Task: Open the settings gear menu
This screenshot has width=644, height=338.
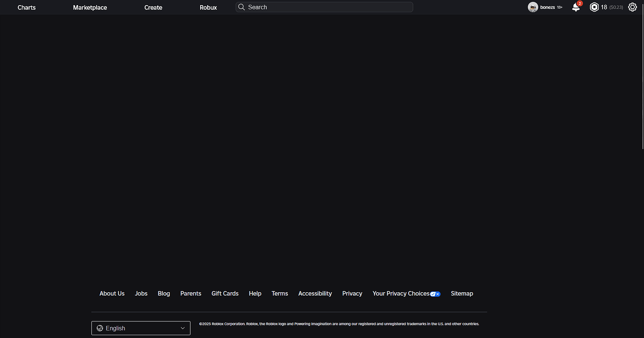Action: 632,7
